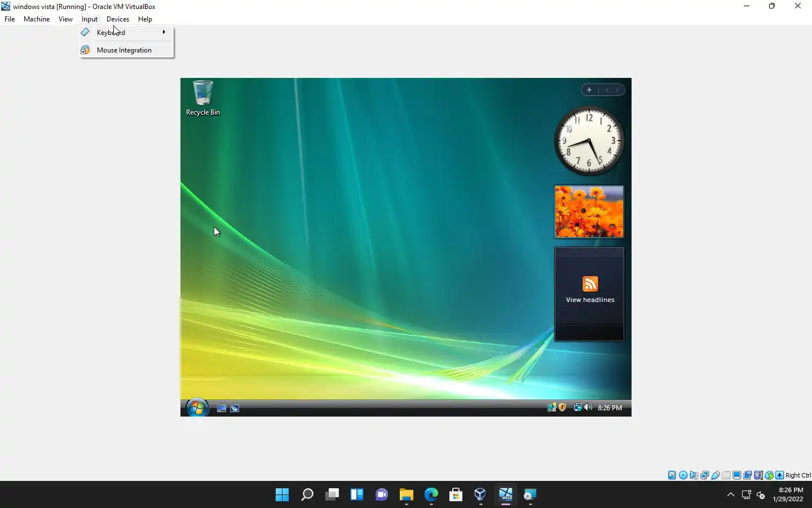Viewport: 812px width, 508px height.
Task: Click the host network tray icon
Action: (746, 495)
